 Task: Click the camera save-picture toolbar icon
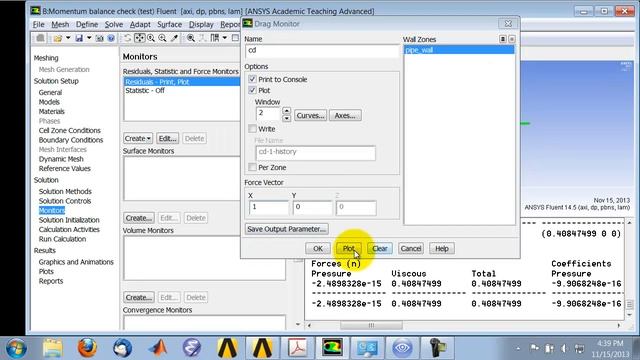(x=100, y=38)
